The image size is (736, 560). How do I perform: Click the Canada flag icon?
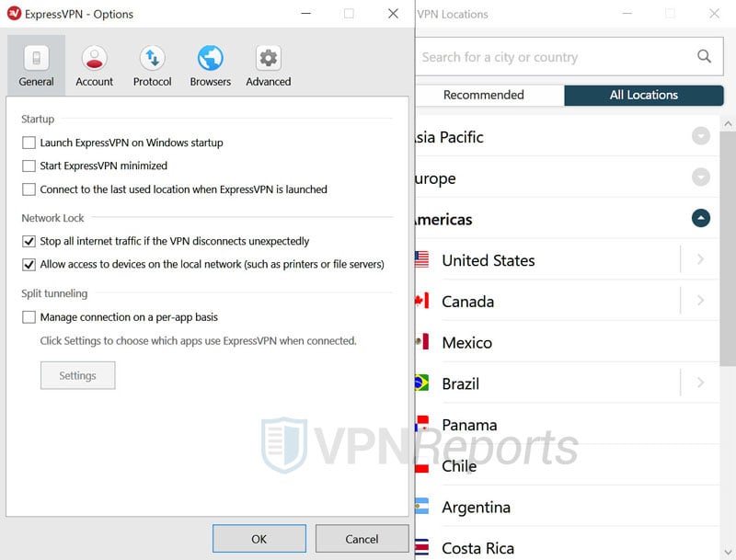422,301
